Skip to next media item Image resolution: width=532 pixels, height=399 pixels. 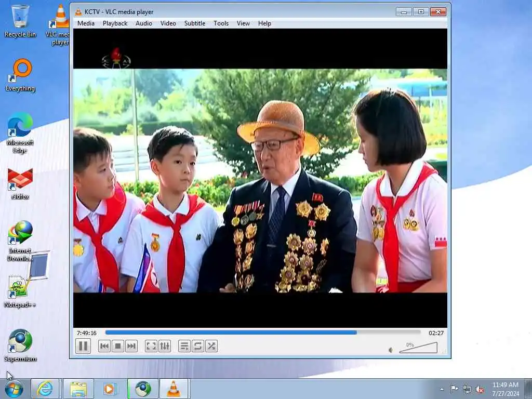point(131,346)
